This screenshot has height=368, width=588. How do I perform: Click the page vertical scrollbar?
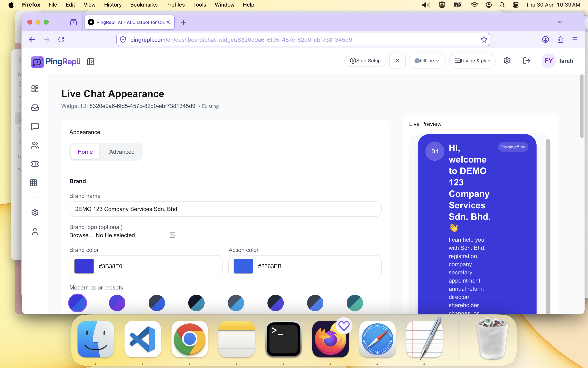click(x=582, y=106)
